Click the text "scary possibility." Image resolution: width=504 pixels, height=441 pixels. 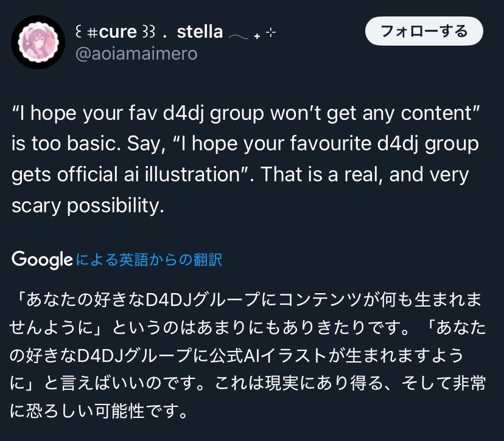tap(88, 206)
